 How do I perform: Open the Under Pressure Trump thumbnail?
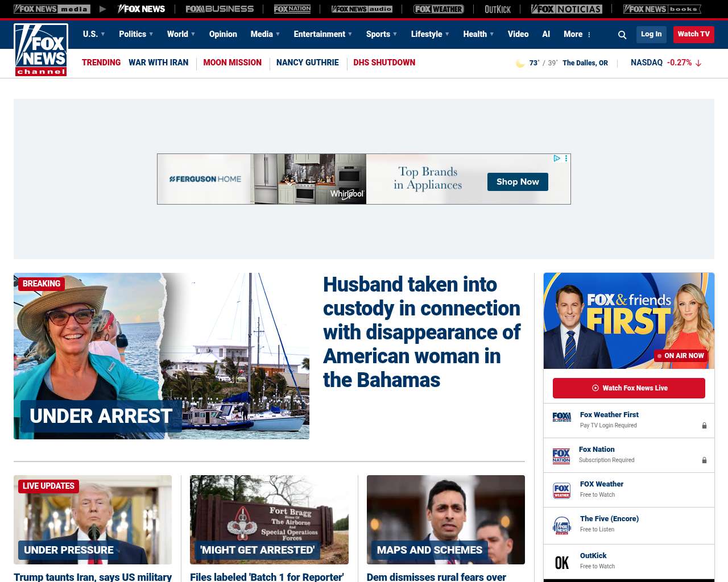click(93, 519)
